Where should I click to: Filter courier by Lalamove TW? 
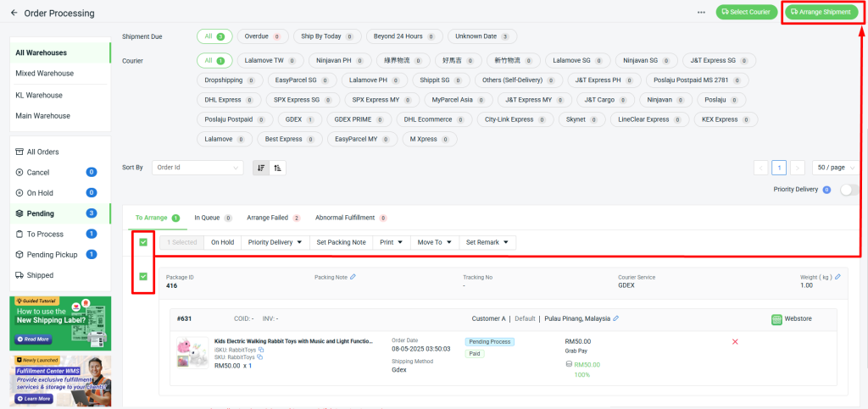point(270,60)
